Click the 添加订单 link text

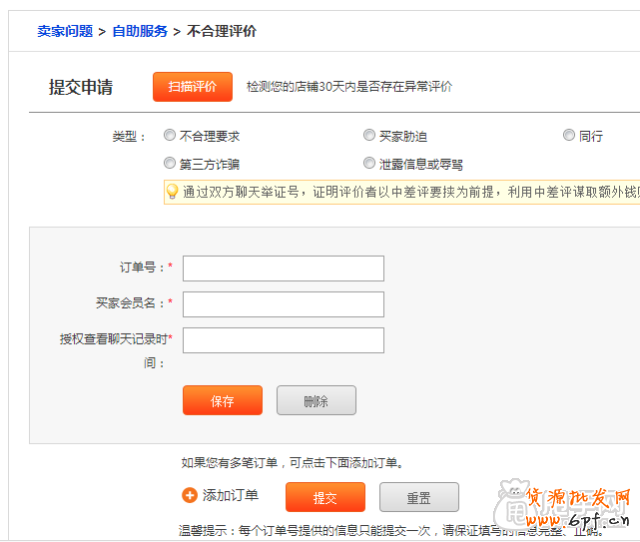click(231, 495)
